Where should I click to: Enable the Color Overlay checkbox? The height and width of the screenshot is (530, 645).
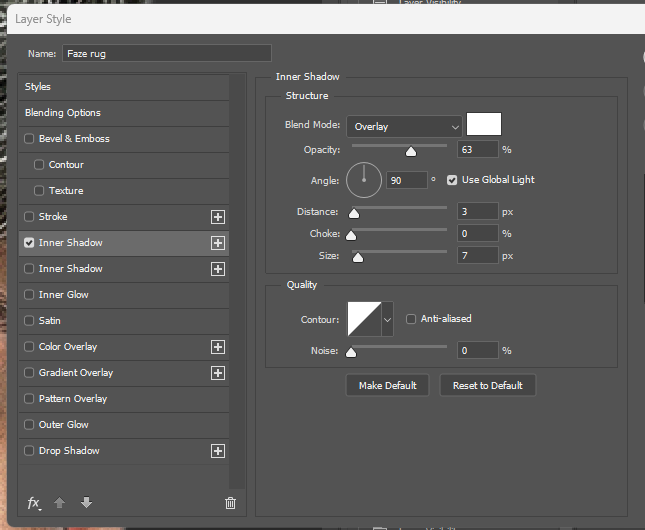click(x=29, y=346)
